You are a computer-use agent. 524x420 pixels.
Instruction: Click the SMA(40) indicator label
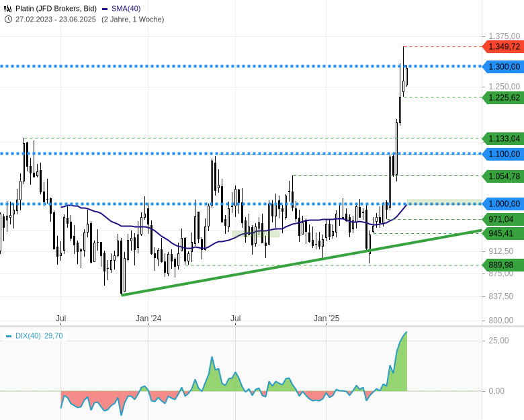point(126,9)
